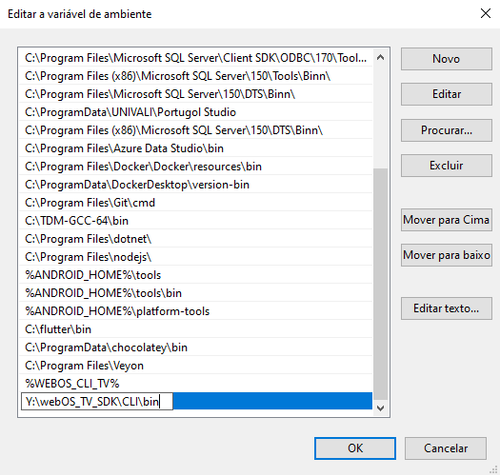
Task: Select C:\Program Files\Veyon entry
Action: coord(196,365)
